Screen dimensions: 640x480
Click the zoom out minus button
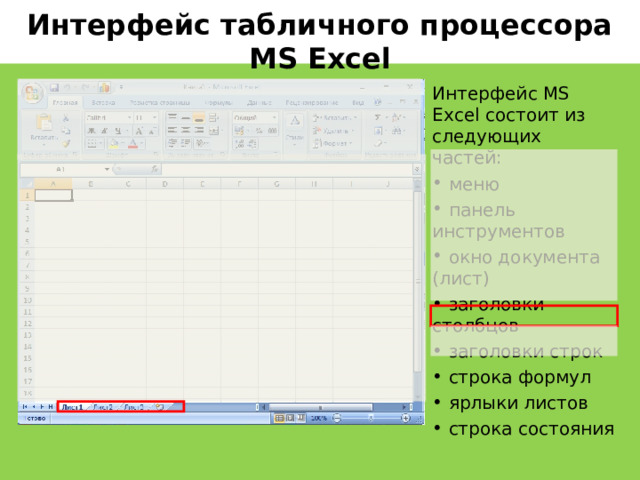pyautogui.click(x=337, y=418)
